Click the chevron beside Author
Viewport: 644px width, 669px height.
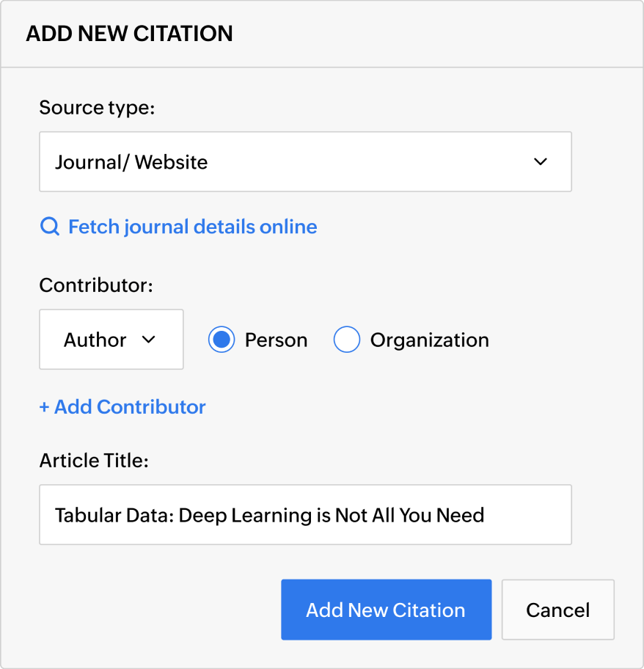pyautogui.click(x=149, y=340)
